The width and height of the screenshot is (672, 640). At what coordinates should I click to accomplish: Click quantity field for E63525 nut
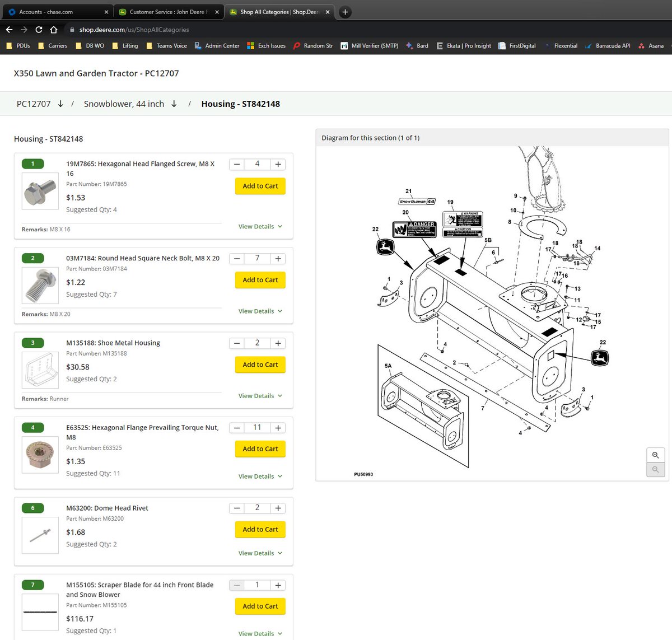point(258,428)
